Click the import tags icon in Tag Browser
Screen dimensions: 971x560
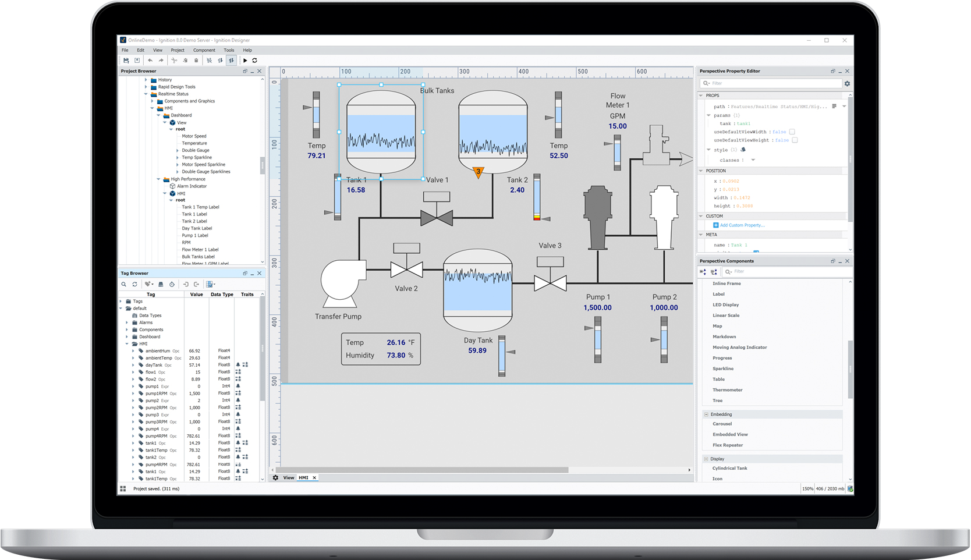(186, 285)
